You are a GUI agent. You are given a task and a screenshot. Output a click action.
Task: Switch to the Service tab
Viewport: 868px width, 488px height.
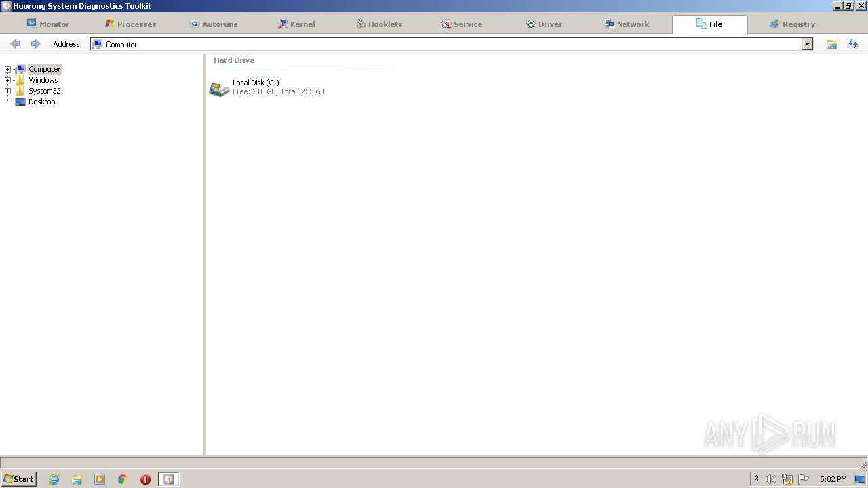tap(461, 24)
